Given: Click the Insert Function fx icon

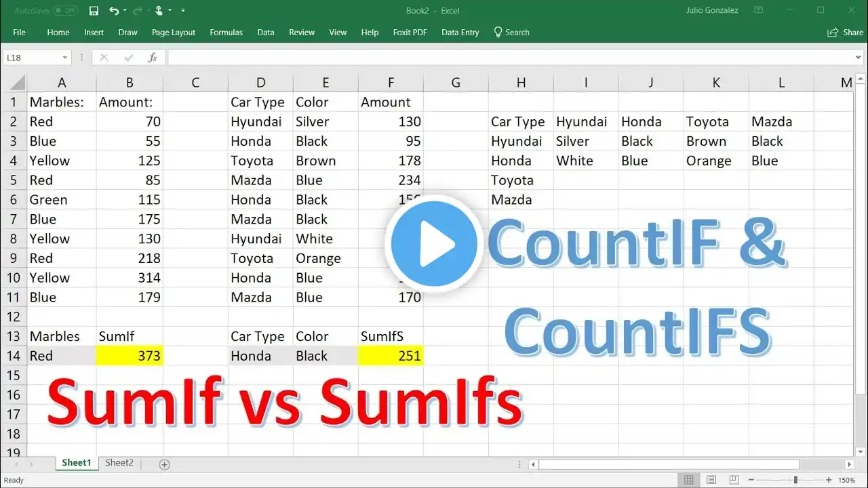Looking at the screenshot, I should tap(153, 58).
